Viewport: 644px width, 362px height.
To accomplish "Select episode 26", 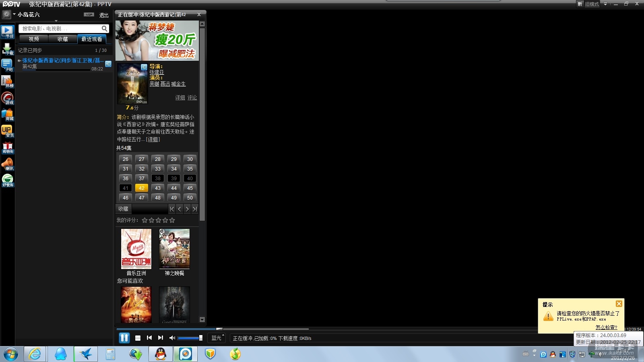I will pyautogui.click(x=126, y=159).
